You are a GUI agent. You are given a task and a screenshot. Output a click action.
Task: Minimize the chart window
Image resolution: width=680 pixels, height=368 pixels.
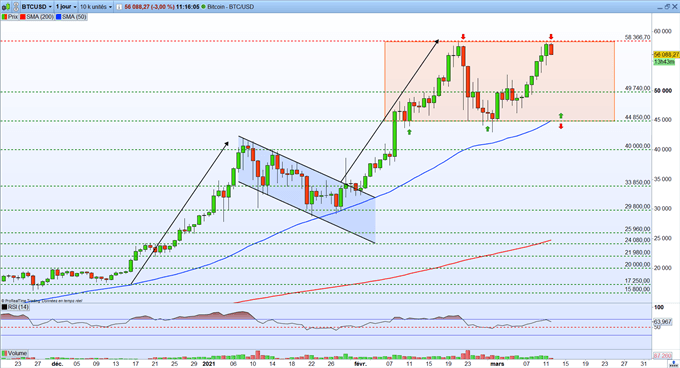click(x=660, y=7)
